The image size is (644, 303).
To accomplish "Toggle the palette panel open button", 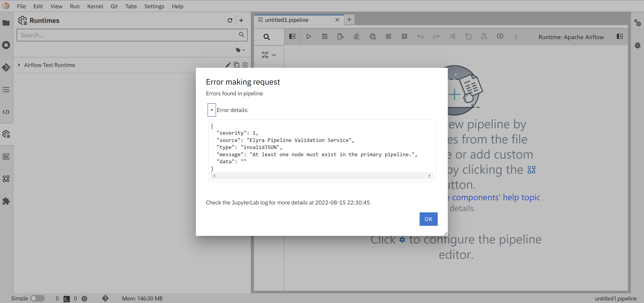I will (292, 36).
